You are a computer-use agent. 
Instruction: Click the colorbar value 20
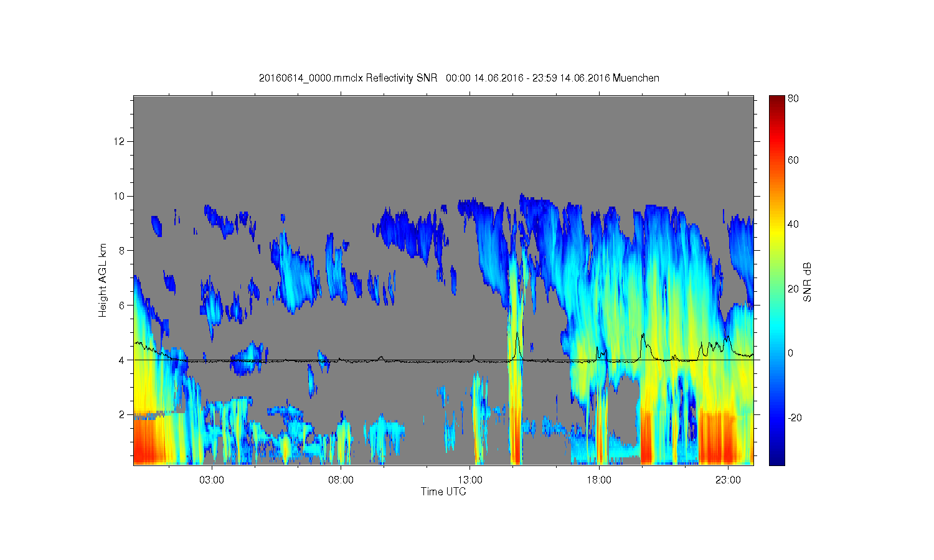[x=793, y=289]
